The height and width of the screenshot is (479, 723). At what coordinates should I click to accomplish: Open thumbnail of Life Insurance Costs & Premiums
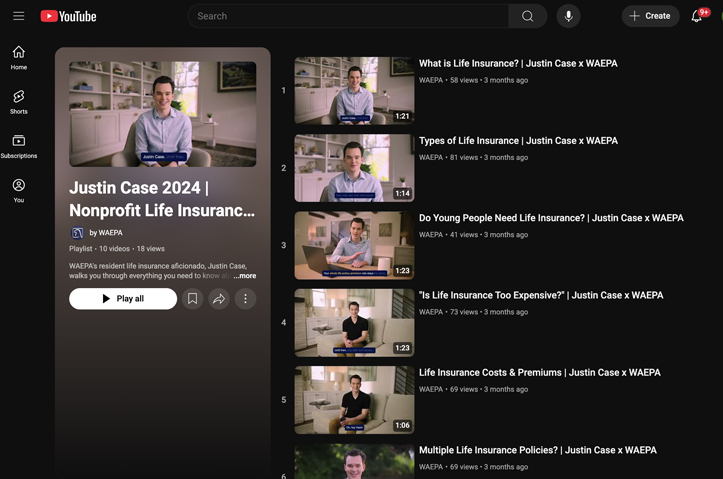(x=354, y=400)
